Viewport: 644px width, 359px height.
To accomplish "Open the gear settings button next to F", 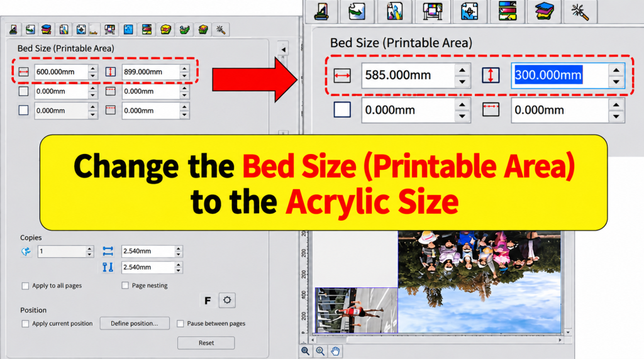I will coord(227,301).
